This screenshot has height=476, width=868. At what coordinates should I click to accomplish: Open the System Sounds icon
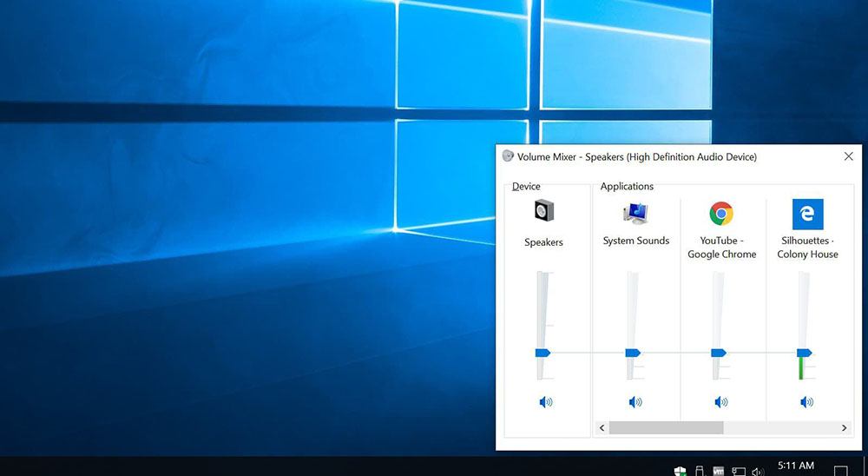click(x=635, y=213)
